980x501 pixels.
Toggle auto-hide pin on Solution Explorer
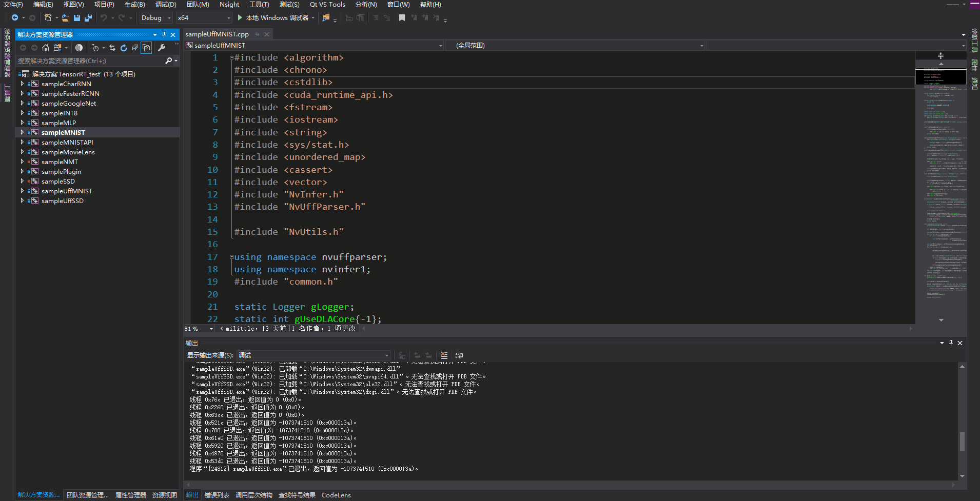(x=164, y=34)
